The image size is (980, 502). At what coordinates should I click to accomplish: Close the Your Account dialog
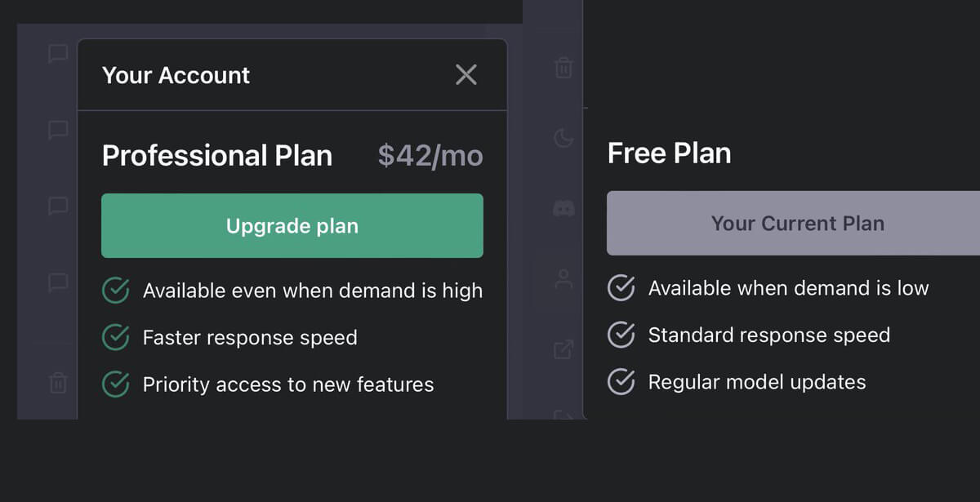click(x=466, y=75)
